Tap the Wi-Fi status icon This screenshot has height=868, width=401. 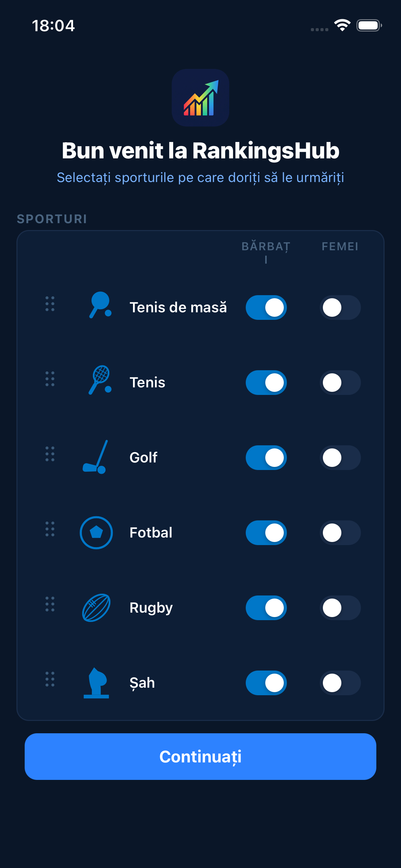pos(342,25)
